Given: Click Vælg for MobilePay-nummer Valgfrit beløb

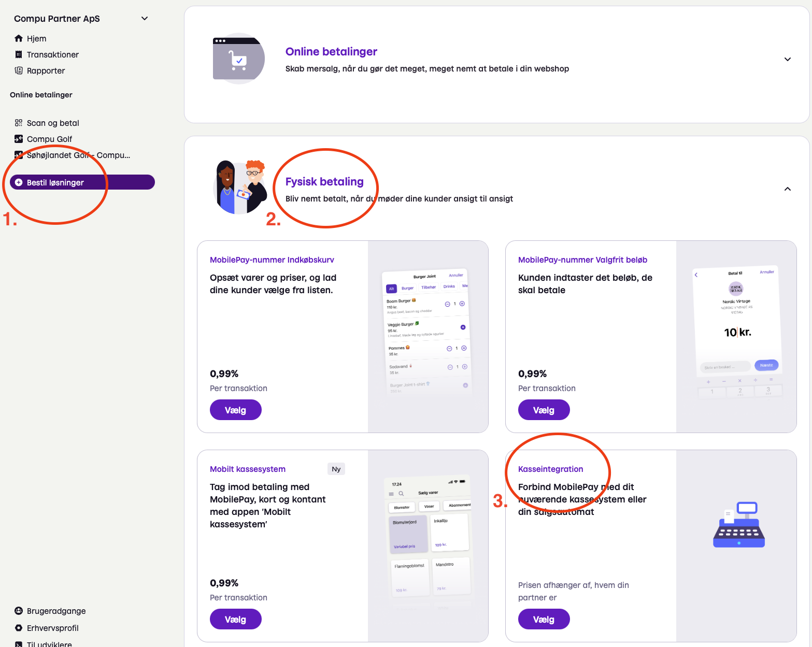Looking at the screenshot, I should 544,410.
